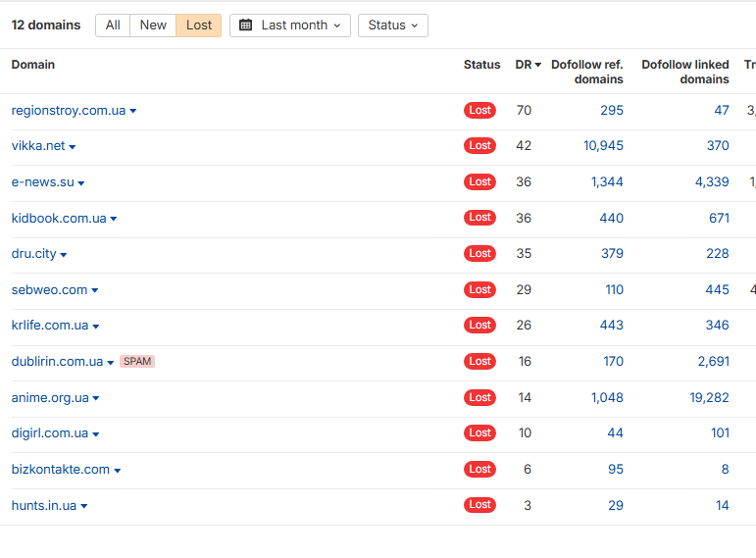
Task: Click the 10,945 dofollow ref. domains value
Action: [603, 146]
